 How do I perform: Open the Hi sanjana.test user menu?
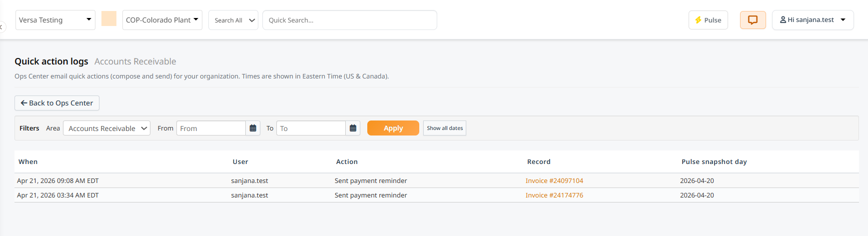pyautogui.click(x=813, y=20)
